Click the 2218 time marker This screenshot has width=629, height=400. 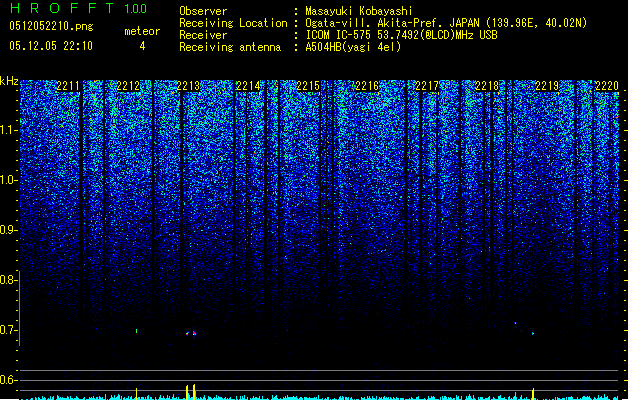487,86
